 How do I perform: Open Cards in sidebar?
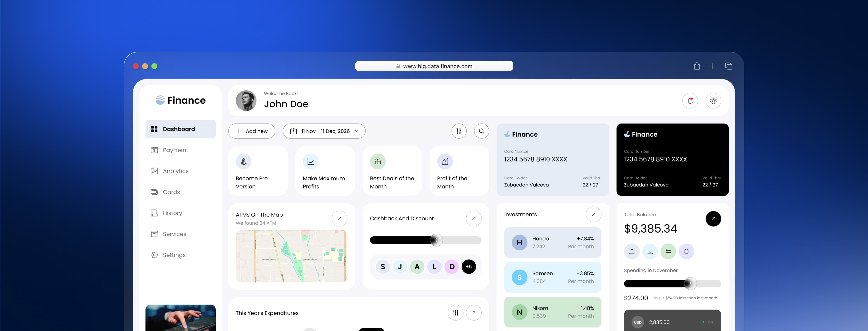(x=181, y=192)
